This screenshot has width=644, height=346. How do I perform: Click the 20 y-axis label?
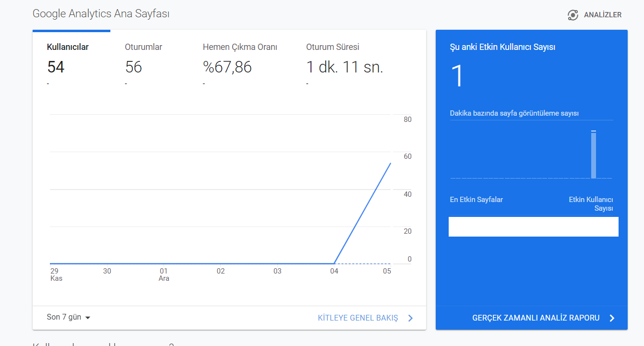[407, 231]
